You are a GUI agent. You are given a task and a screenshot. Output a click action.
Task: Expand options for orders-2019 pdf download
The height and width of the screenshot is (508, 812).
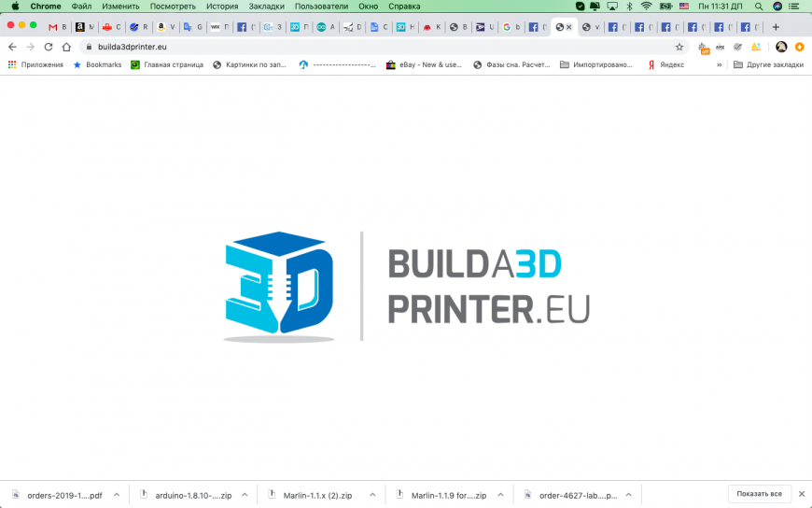(117, 495)
